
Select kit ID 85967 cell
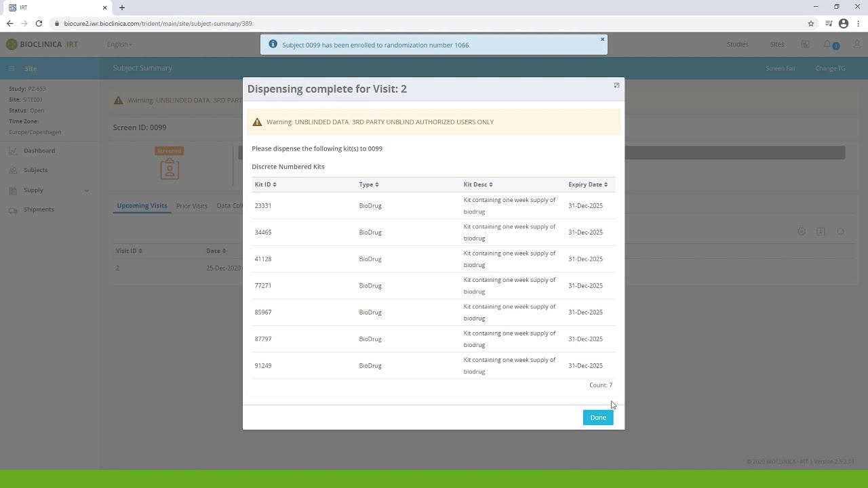263,312
